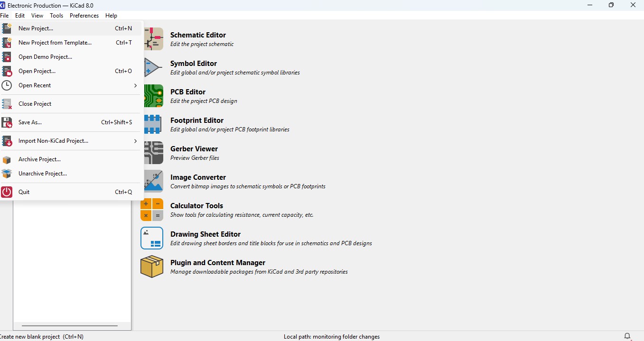Click the Symbol Editor title link

click(194, 64)
